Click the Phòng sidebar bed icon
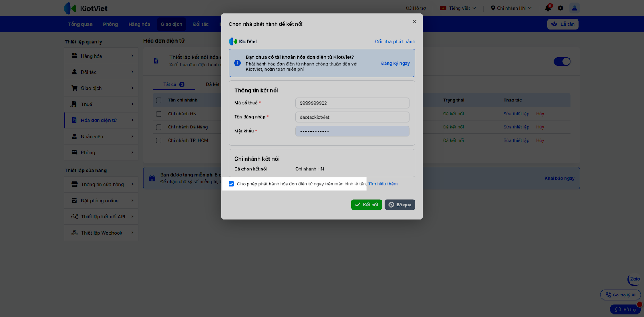This screenshot has height=317, width=644. click(x=74, y=152)
